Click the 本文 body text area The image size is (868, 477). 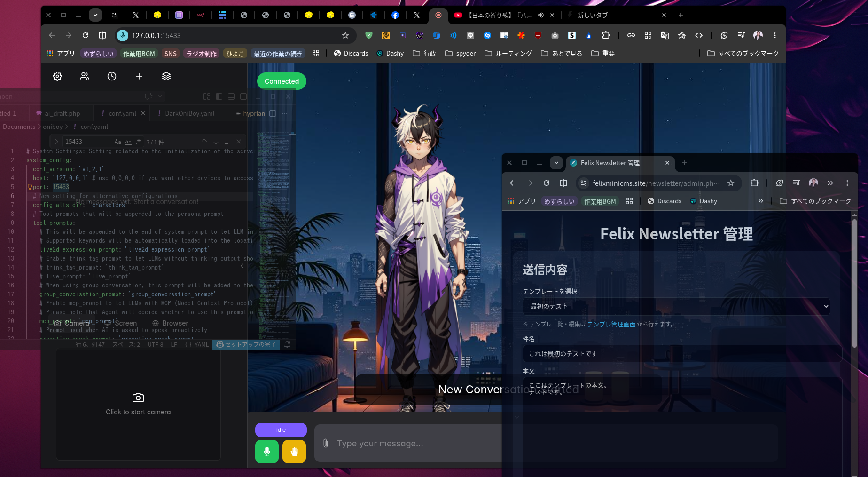[x=682, y=426]
